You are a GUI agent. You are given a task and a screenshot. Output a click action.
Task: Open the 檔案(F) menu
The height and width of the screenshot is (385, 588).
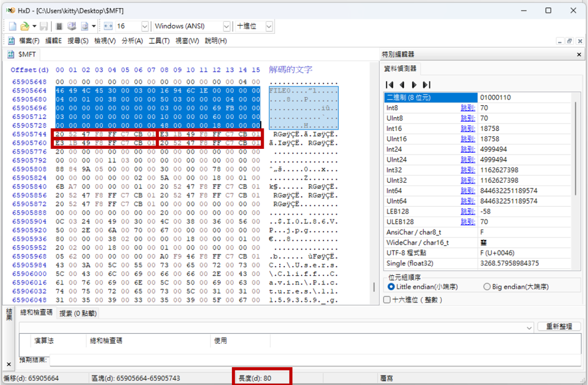pos(29,41)
